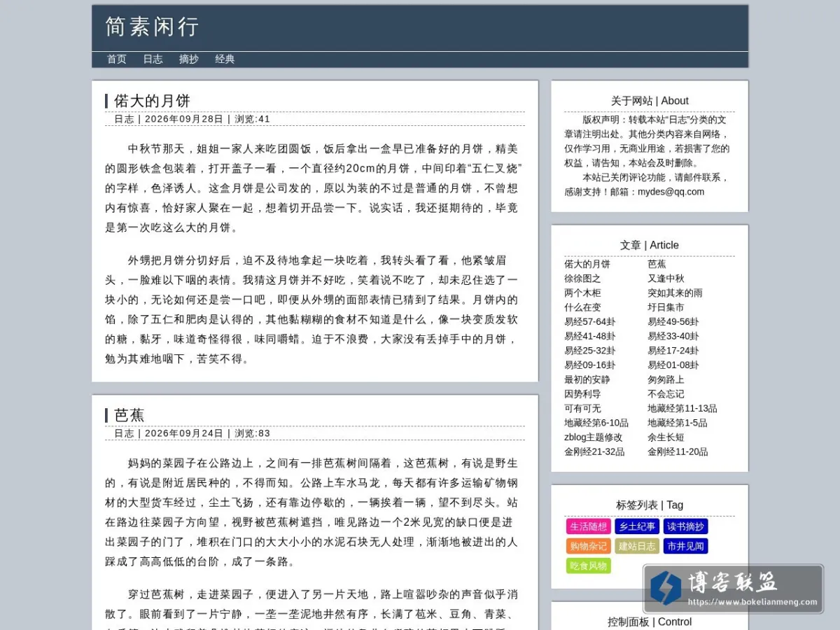Click the date 2026年09月24日 text
Image resolution: width=840 pixels, height=630 pixels.
(184, 433)
